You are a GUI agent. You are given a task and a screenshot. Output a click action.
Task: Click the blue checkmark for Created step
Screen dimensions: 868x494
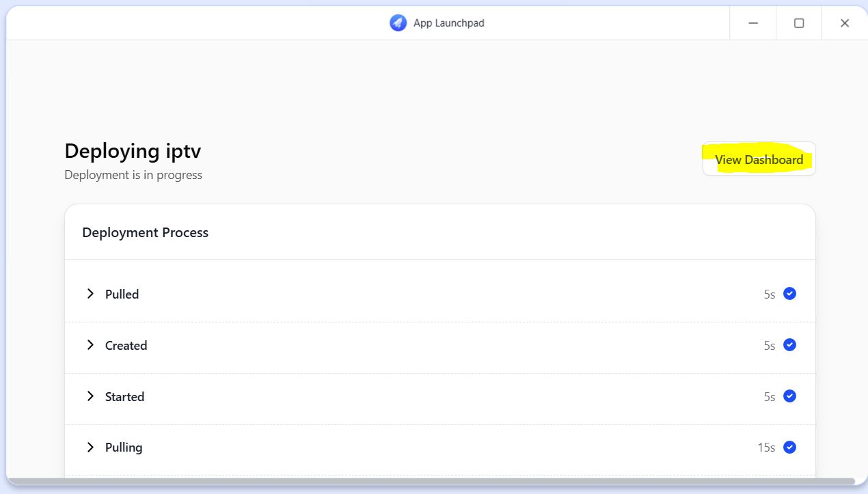click(789, 345)
